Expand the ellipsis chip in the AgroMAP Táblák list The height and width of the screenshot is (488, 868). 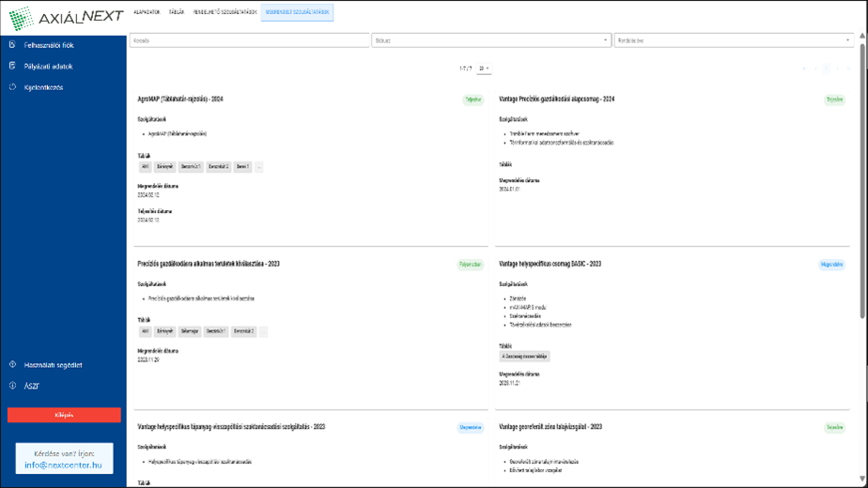[x=259, y=166]
